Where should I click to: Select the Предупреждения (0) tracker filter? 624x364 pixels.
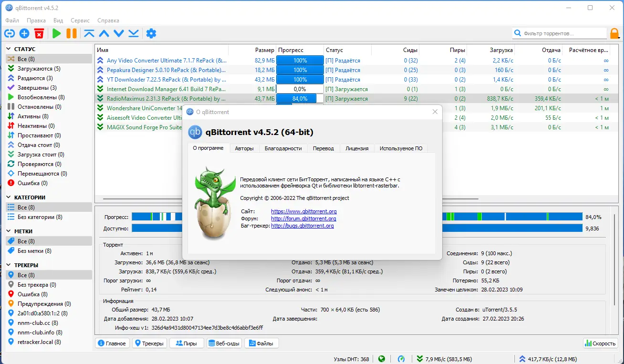click(x=49, y=304)
